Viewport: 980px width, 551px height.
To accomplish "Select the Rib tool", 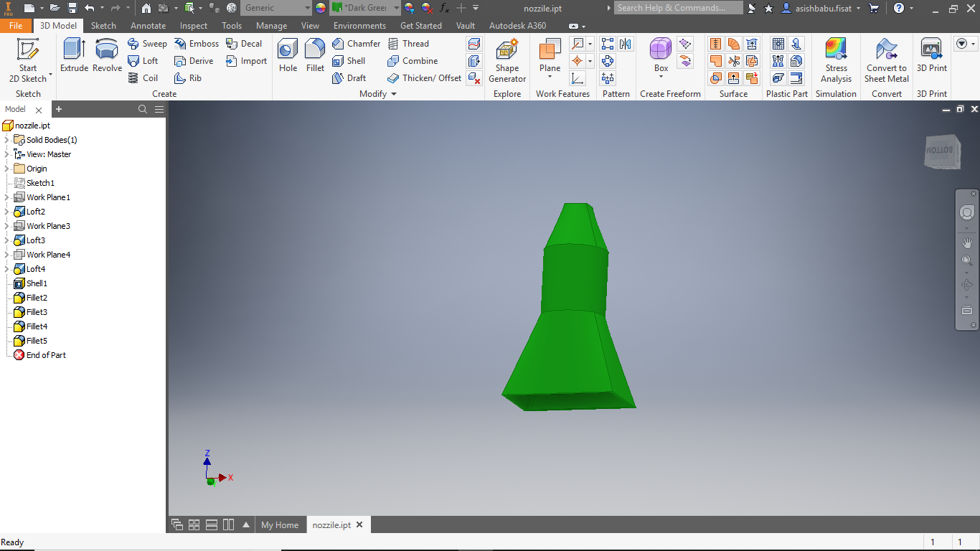I will [x=188, y=78].
